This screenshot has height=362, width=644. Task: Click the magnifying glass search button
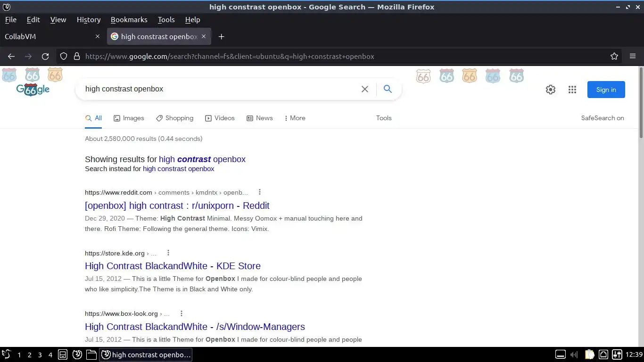click(388, 89)
